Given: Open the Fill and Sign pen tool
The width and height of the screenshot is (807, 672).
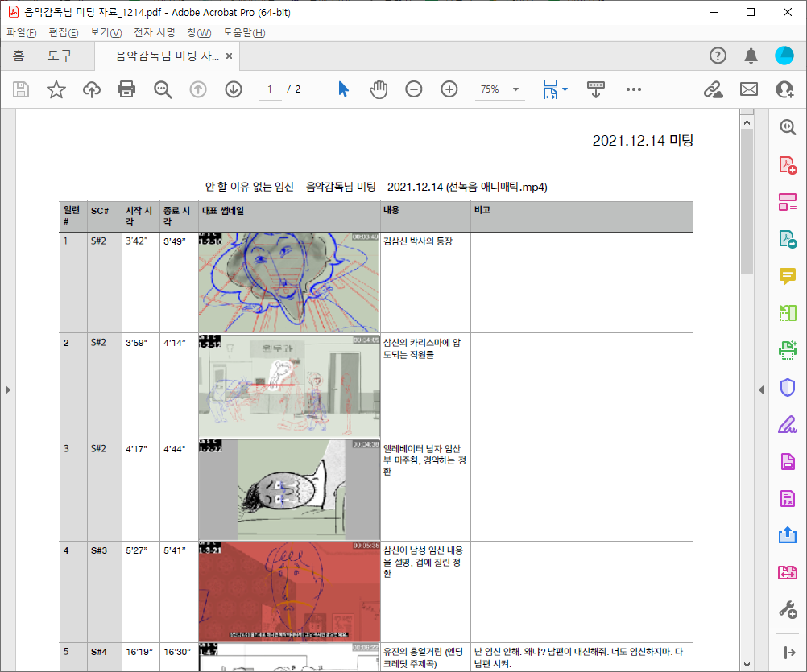Looking at the screenshot, I should point(788,425).
